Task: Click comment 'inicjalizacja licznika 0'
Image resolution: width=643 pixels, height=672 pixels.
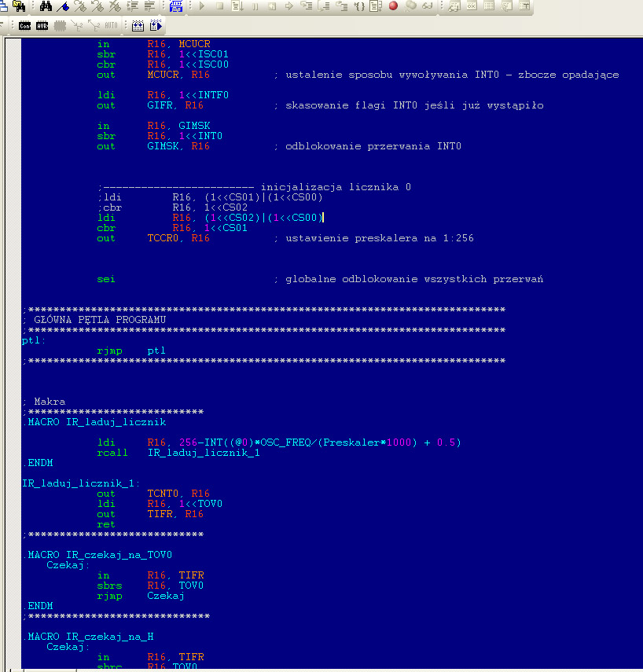Action: [x=336, y=187]
